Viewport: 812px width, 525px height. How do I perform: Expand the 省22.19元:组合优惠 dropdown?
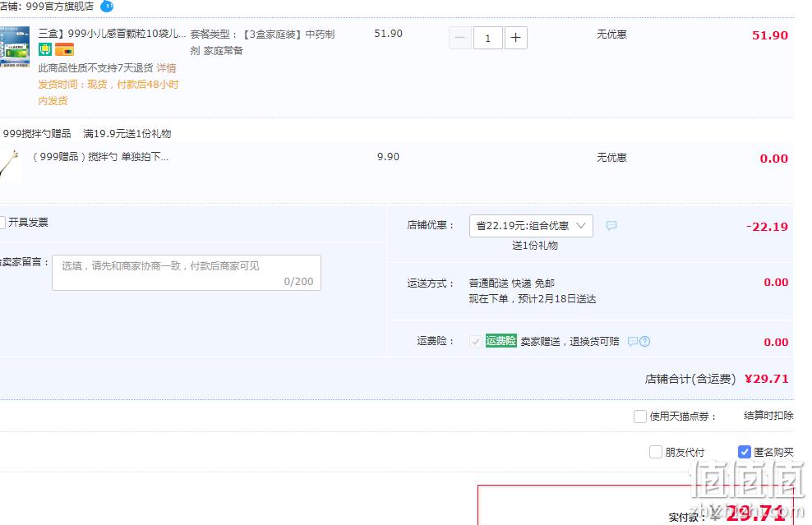pos(531,226)
